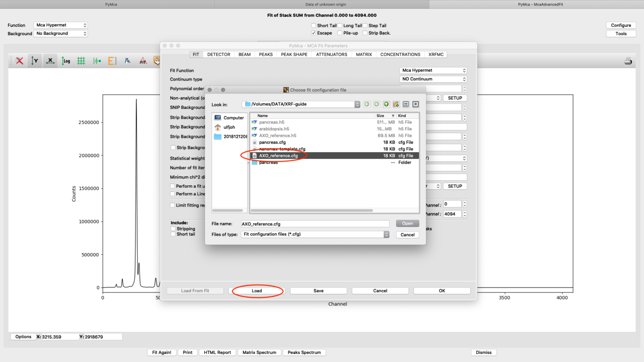
Task: Switch file dialog to detail view
Action: tap(415, 104)
